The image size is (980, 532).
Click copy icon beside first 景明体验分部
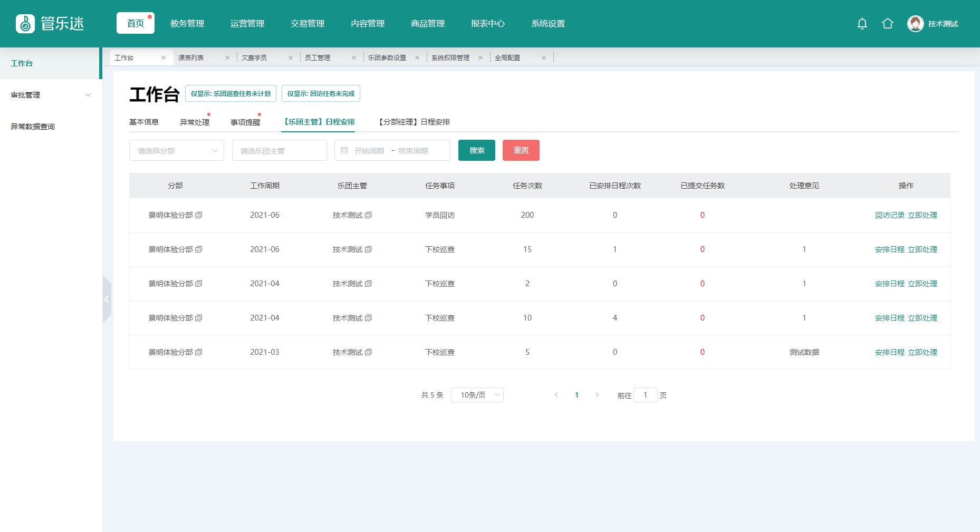point(199,215)
